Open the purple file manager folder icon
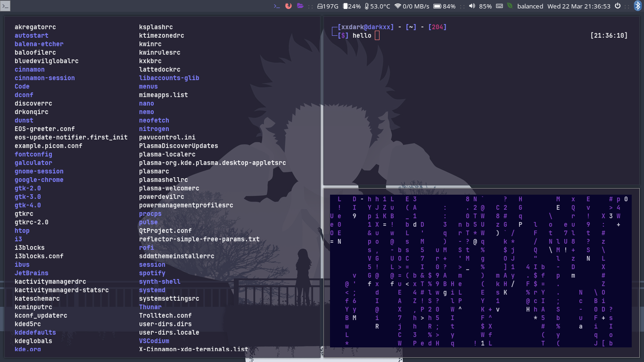Screen dimensions: 644x362 (x=300, y=6)
